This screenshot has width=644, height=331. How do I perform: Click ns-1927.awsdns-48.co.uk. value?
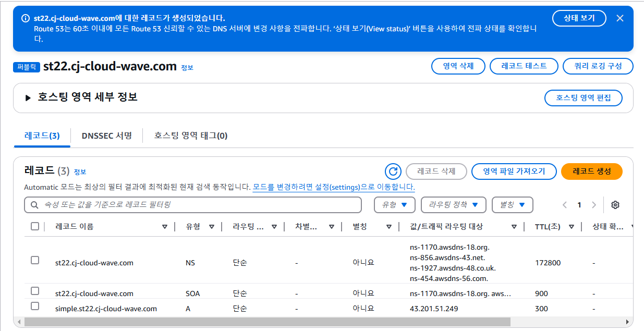453,268
